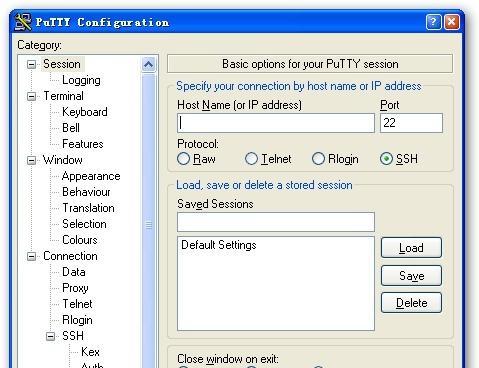
Task: Click the Saved Sessions name field
Action: (276, 222)
